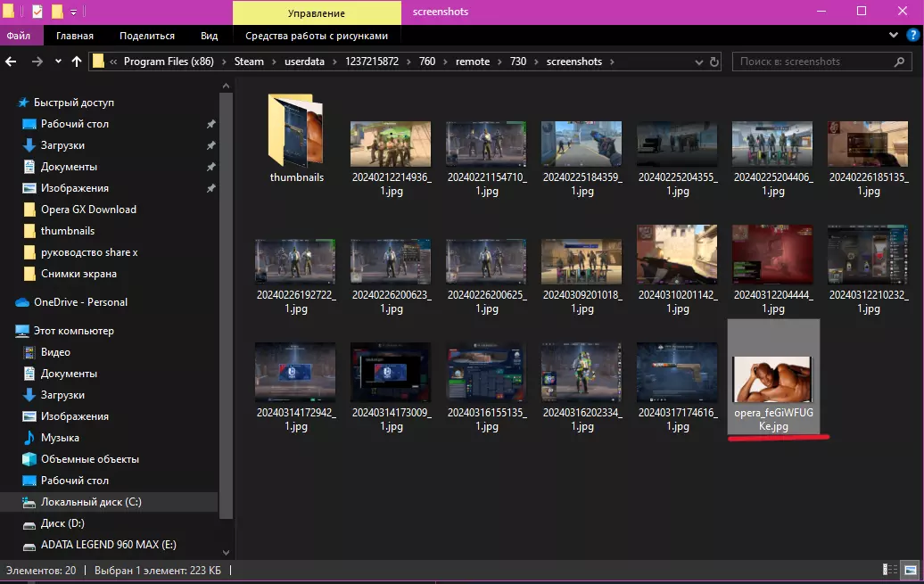Click the properties icon in title bar
Screen dimensions: 924x584
37,12
